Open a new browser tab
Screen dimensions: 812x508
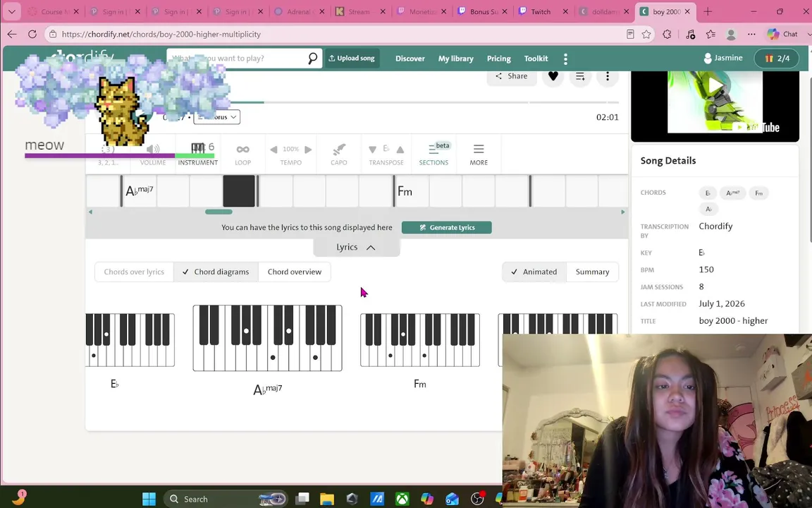click(x=708, y=11)
